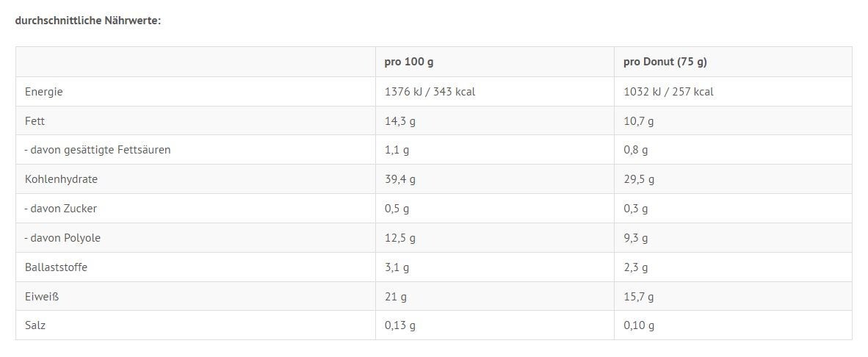The image size is (868, 357).
Task: Click the 'durchschnittliche Nährwerte:' heading
Action: click(88, 21)
